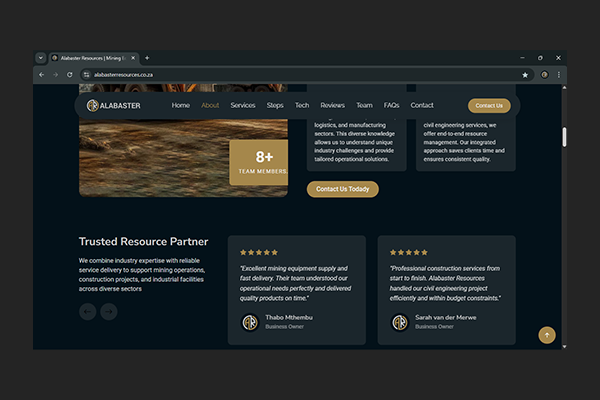The image size is (600, 400).
Task: Click the Contact Us Today button
Action: tap(342, 189)
